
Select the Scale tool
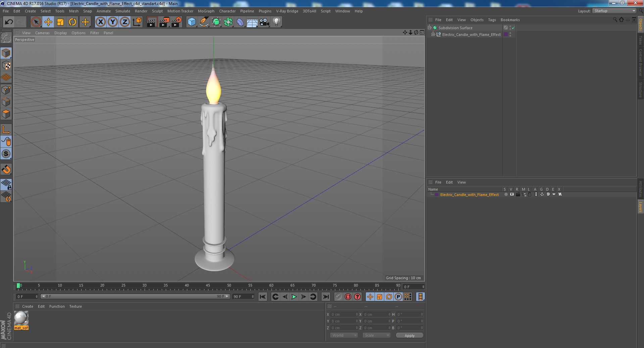60,22
